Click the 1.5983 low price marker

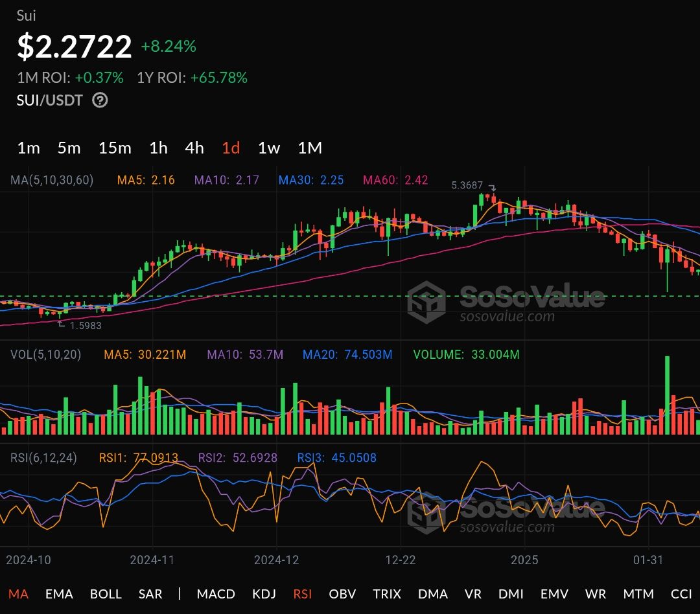pos(86,326)
